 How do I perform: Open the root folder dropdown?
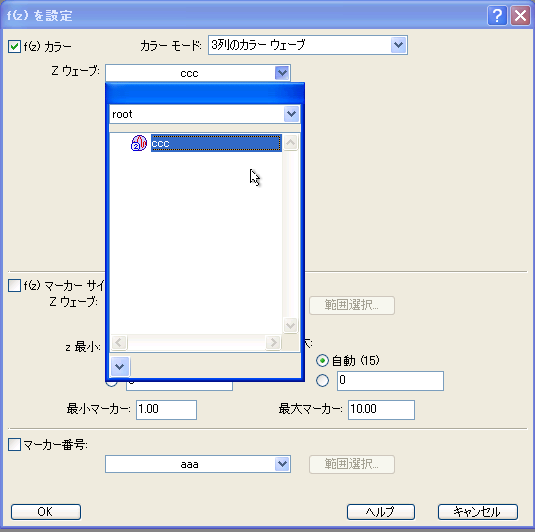pos(291,114)
